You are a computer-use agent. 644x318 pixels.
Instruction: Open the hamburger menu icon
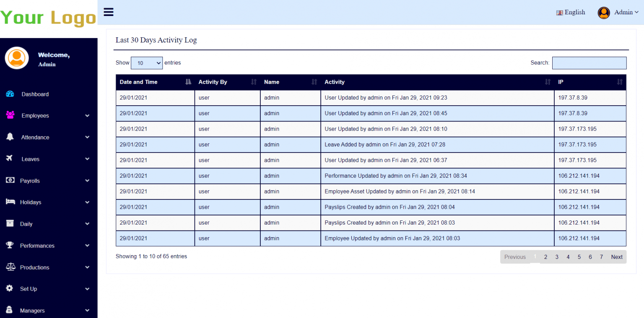tap(108, 12)
